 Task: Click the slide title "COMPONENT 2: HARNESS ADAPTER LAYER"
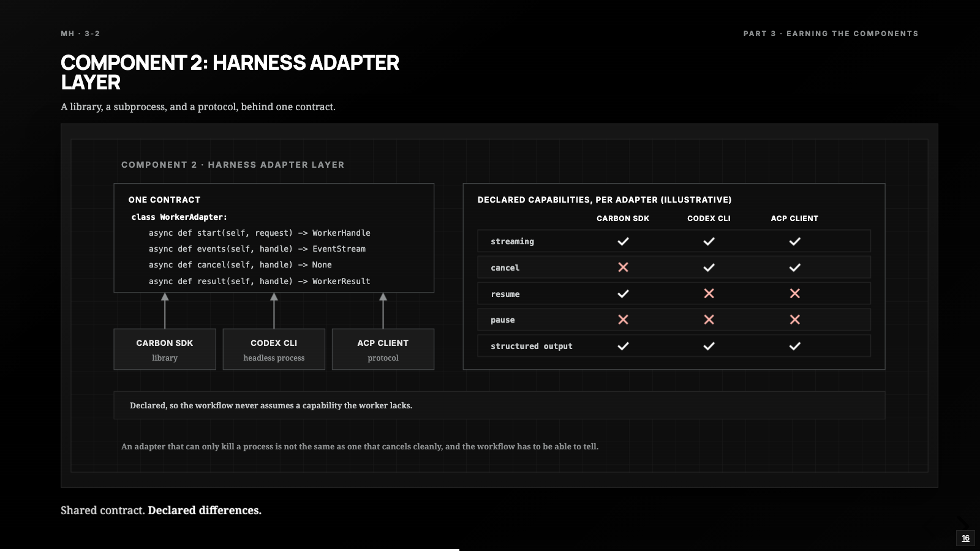coord(230,72)
